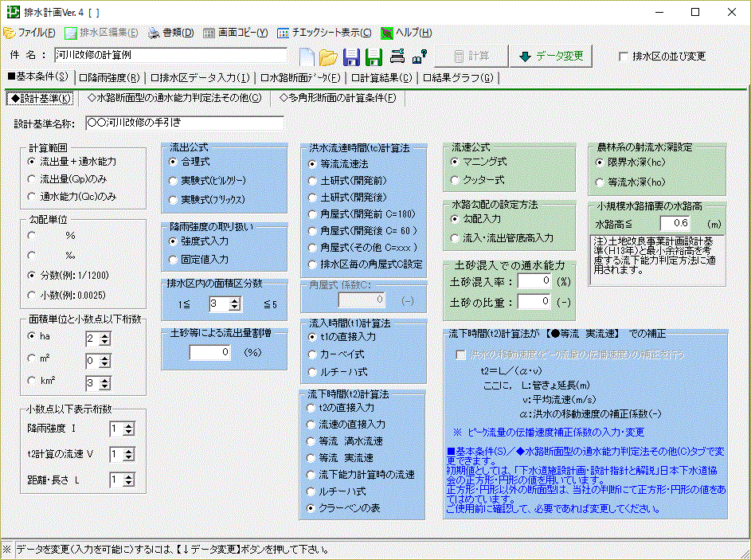Click the printer icon on the toolbar
Viewport: 751px width, 560px height.
point(397,56)
